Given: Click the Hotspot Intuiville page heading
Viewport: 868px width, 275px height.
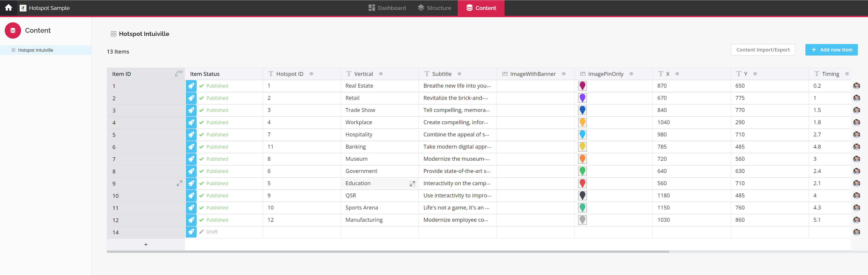Looking at the screenshot, I should pos(144,34).
